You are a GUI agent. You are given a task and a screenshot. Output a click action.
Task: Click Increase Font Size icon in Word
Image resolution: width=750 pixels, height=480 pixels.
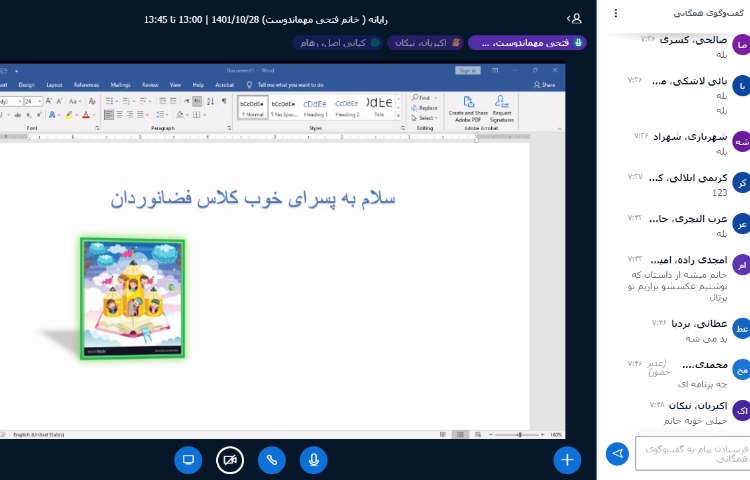tap(48, 101)
